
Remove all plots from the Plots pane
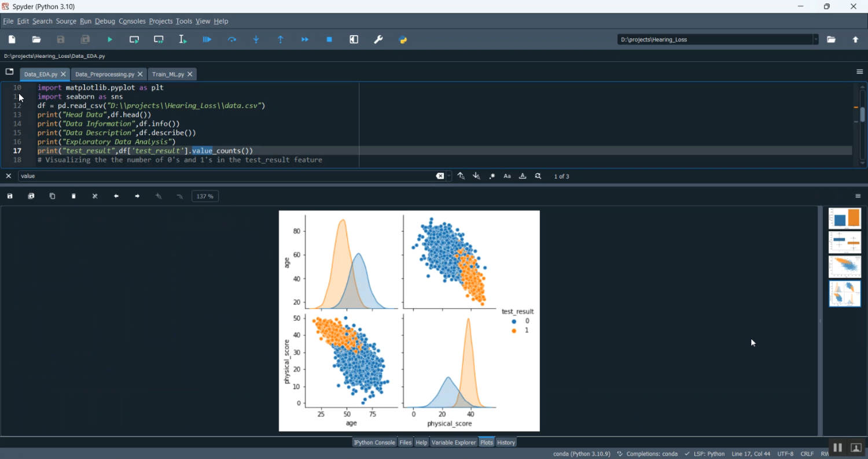(95, 197)
